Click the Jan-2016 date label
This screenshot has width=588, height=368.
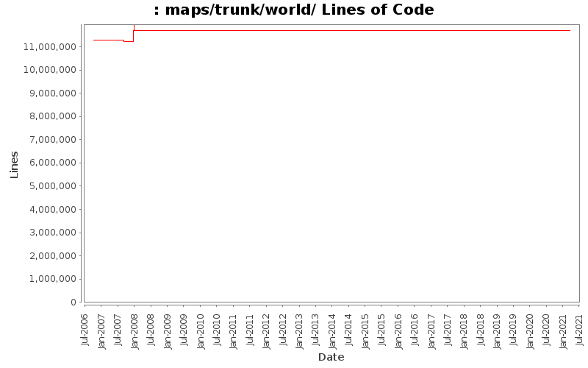click(x=398, y=331)
